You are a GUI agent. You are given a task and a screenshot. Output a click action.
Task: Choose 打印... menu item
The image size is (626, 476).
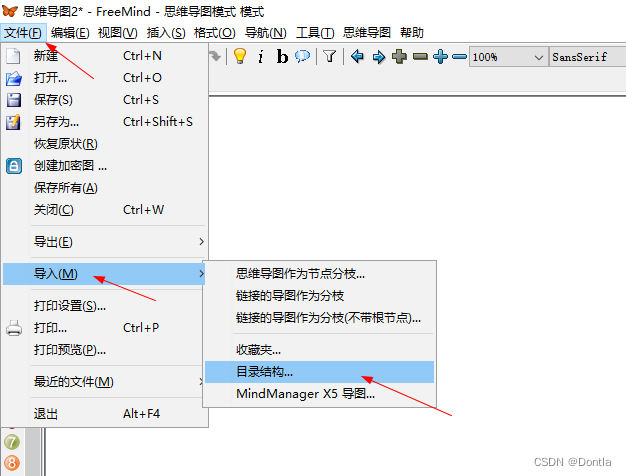[x=104, y=328]
